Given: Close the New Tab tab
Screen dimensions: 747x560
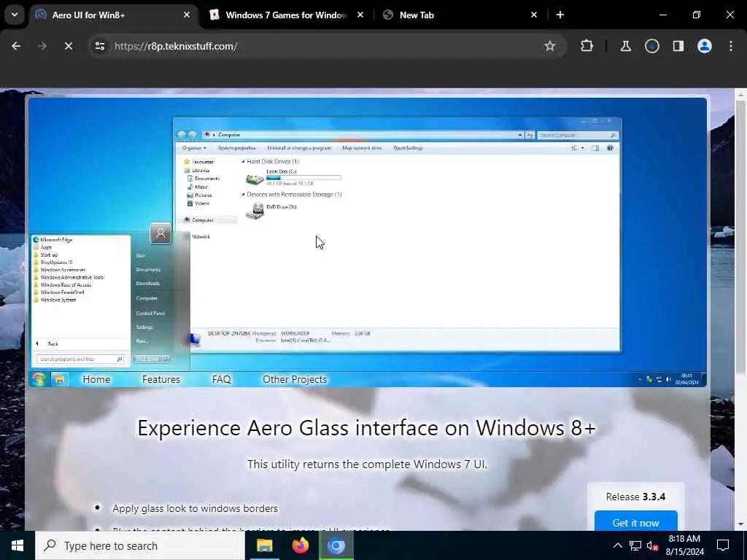Looking at the screenshot, I should pyautogui.click(x=534, y=15).
